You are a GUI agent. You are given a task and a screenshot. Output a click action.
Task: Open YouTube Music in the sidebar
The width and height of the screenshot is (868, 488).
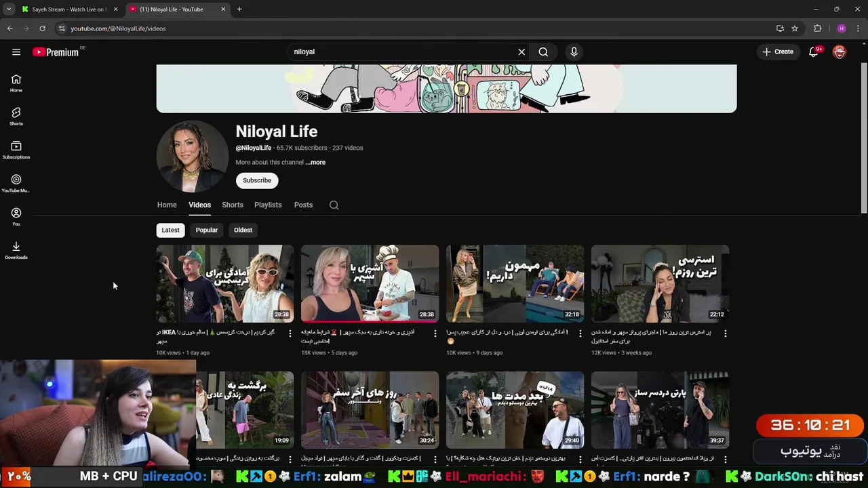tap(16, 183)
